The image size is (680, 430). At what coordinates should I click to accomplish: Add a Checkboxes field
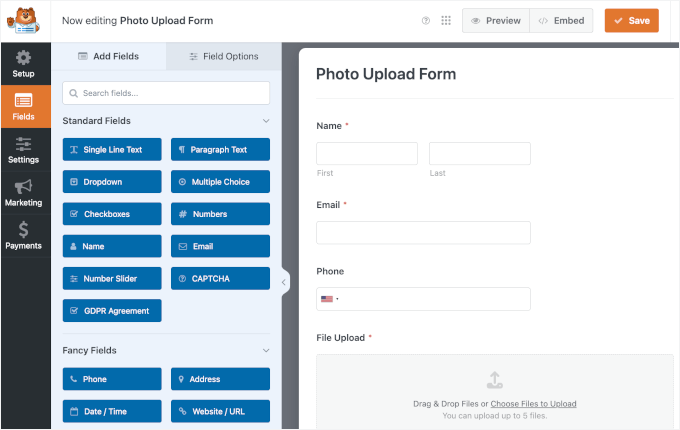coord(112,214)
